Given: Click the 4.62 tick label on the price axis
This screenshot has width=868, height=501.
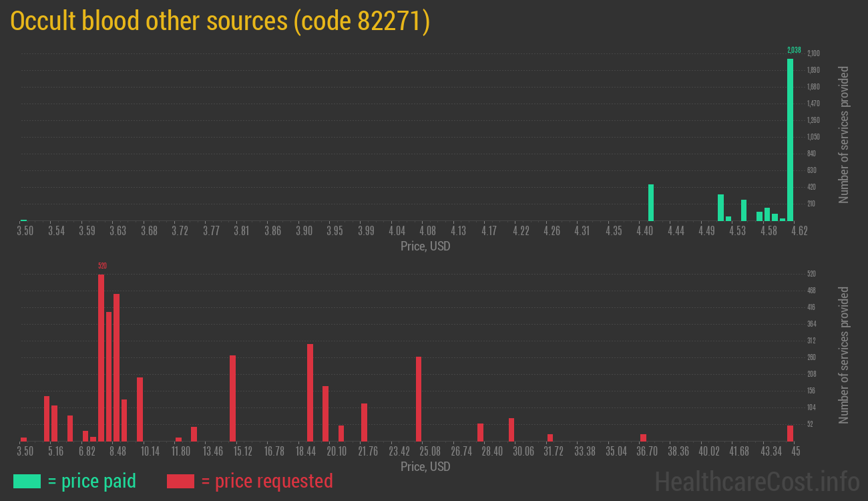Looking at the screenshot, I should 799,231.
